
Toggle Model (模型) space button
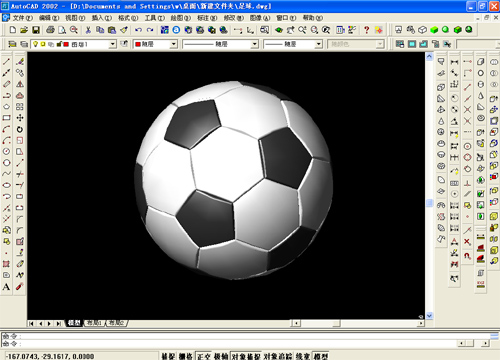[321, 356]
